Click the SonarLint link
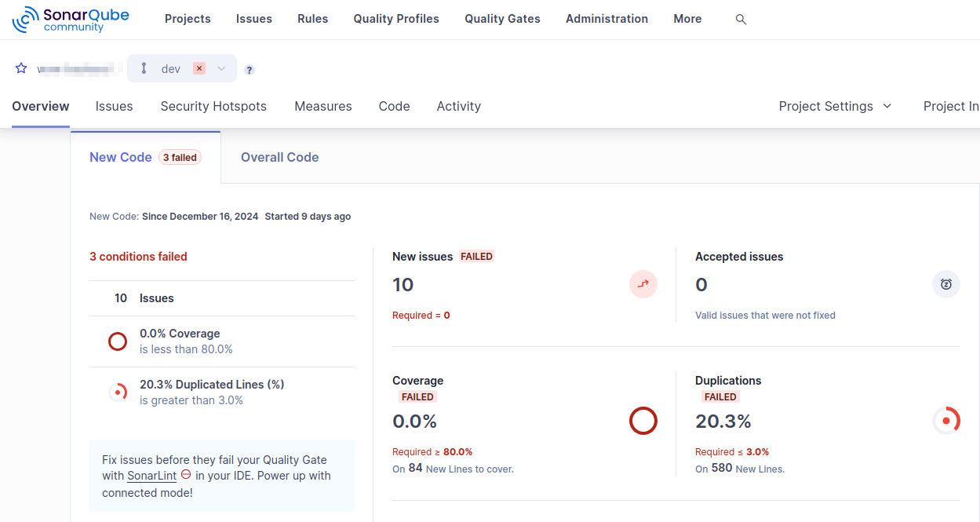Screen dimensions: 980x522 [151, 475]
